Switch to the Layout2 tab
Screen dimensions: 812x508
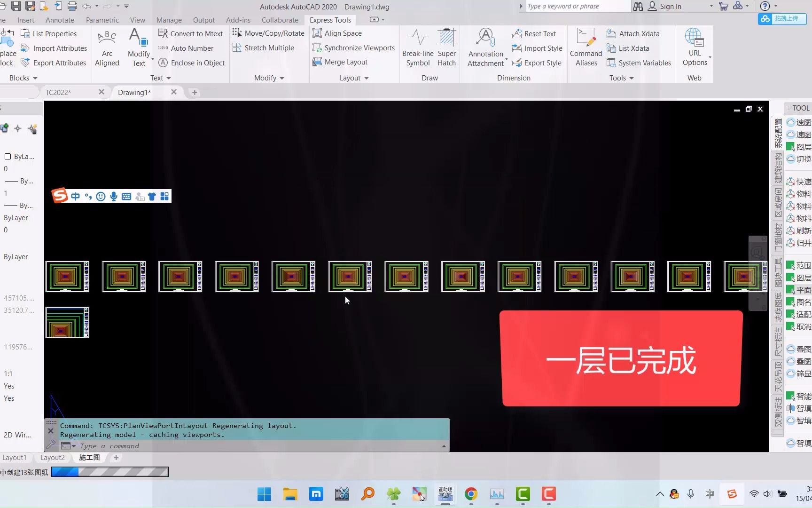pos(52,457)
